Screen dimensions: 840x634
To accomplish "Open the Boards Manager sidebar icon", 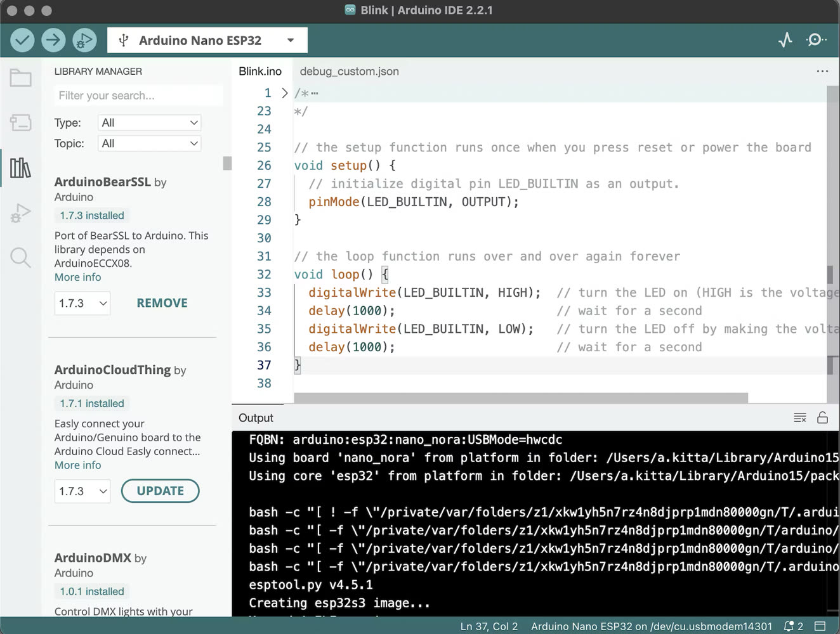I will coord(21,122).
